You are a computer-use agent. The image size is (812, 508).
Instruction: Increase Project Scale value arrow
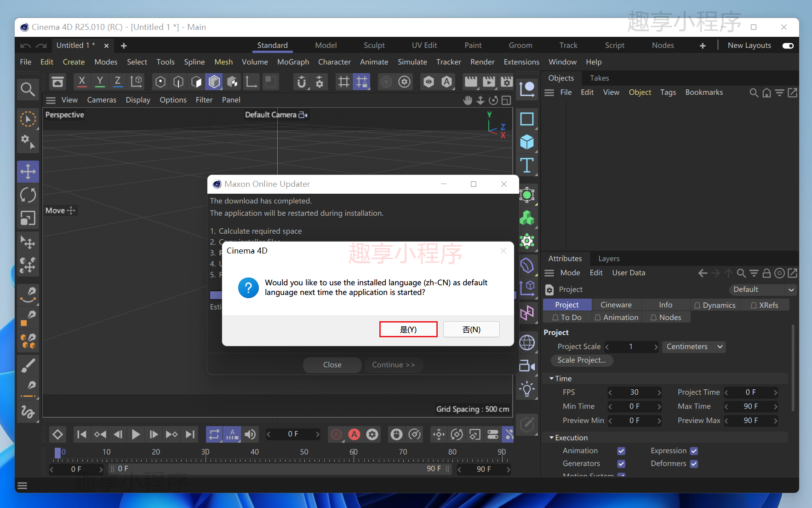656,347
